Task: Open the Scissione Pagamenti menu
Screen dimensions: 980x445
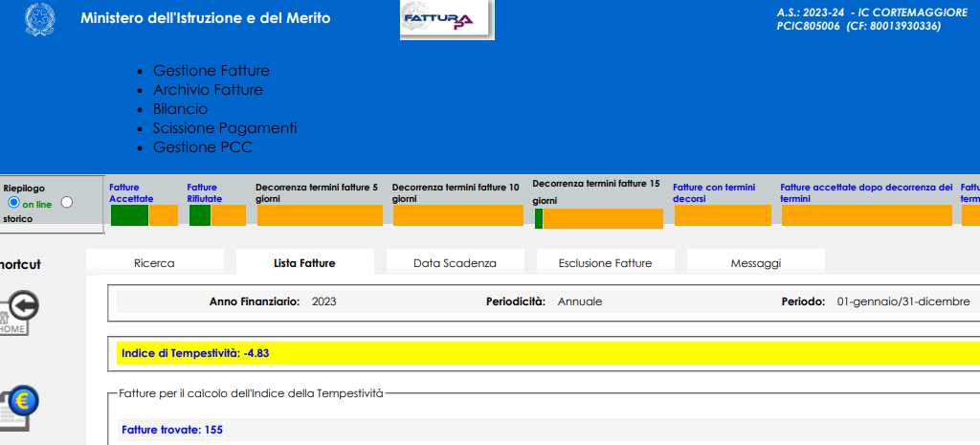Action: 225,128
